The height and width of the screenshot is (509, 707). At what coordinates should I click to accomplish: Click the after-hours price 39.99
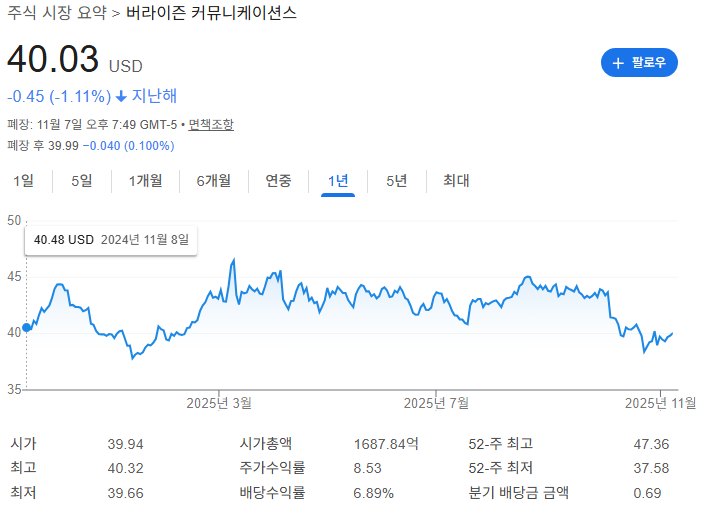tap(63, 146)
